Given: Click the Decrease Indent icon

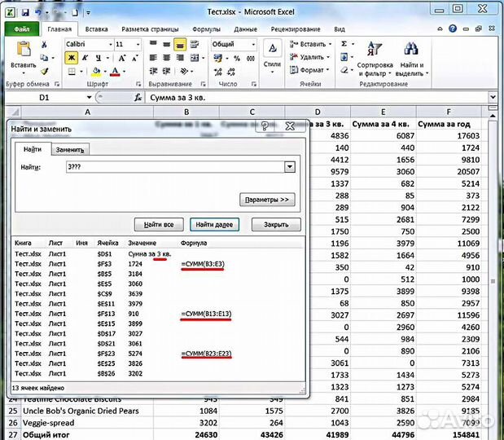Looking at the screenshot, I should (x=154, y=71).
